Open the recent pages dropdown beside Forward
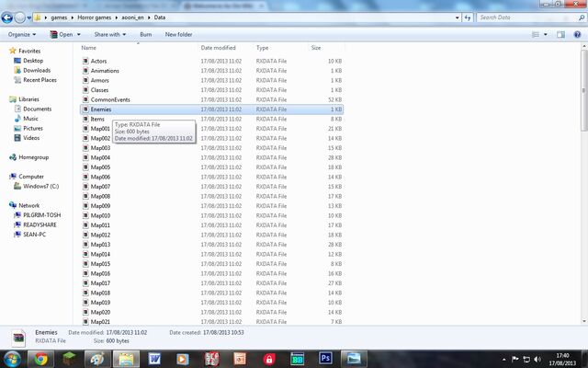Screen dimensions: 588x368 pyautogui.click(x=28, y=17)
